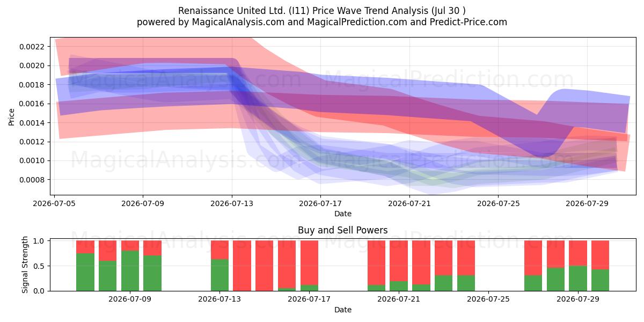This screenshot has height=322, width=644.
Task: Click the 0.0 signal strength tick label
Action: [x=39, y=291]
